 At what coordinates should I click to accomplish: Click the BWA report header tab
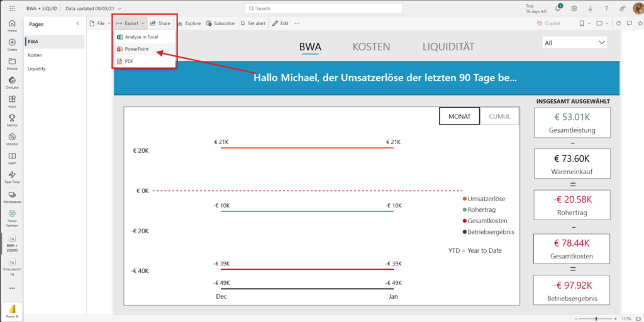pos(310,47)
